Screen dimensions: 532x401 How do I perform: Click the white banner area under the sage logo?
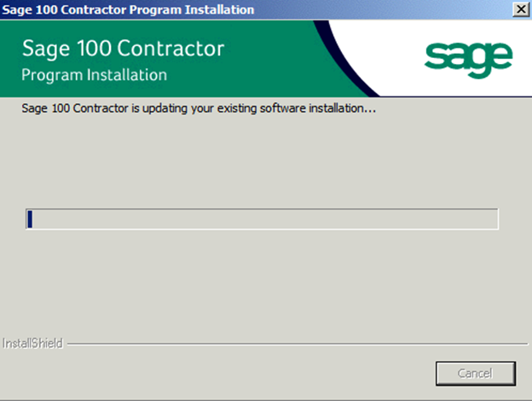click(x=468, y=88)
